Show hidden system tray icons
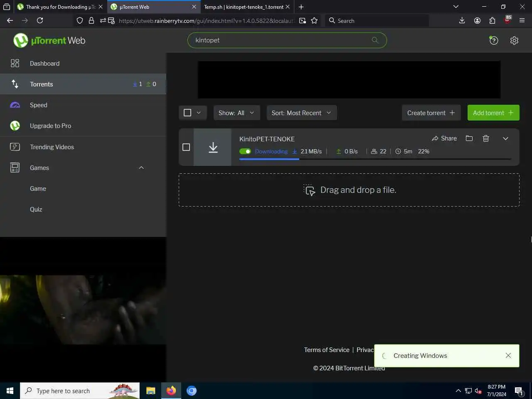532x399 pixels. pos(458,391)
